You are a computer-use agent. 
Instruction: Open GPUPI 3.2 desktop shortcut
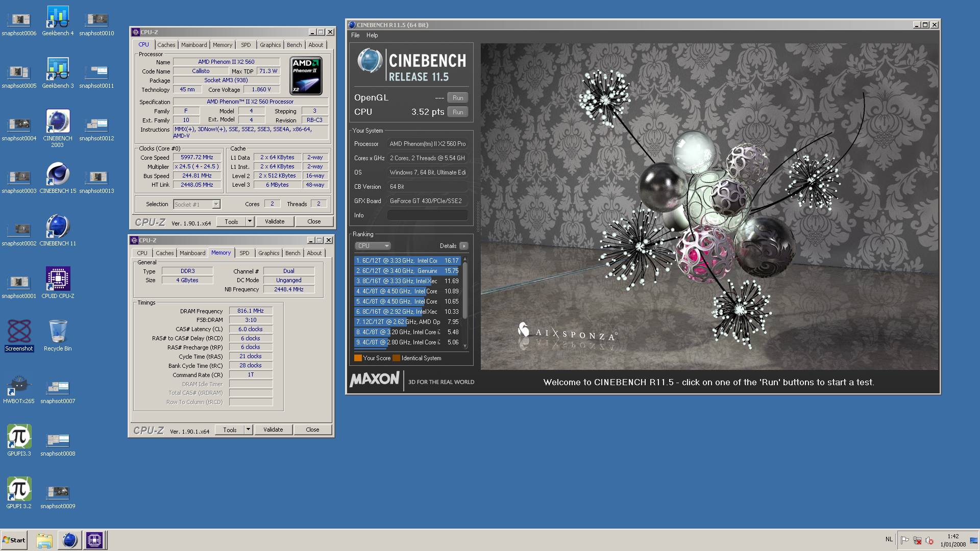pos(19,493)
